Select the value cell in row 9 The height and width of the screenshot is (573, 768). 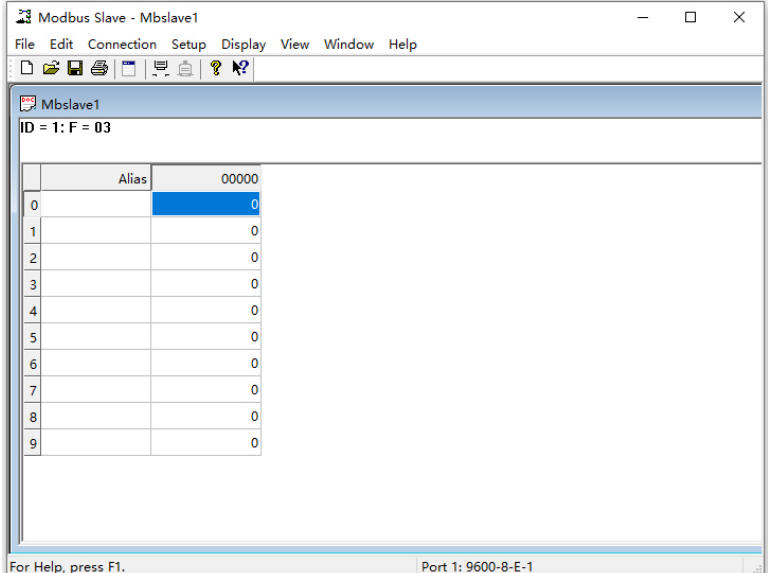205,443
